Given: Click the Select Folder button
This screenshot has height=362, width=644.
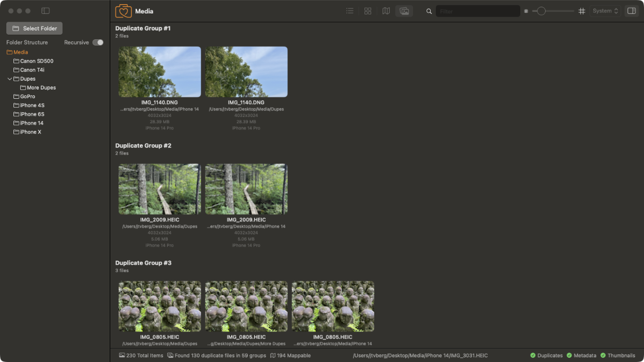Looking at the screenshot, I should tap(34, 28).
